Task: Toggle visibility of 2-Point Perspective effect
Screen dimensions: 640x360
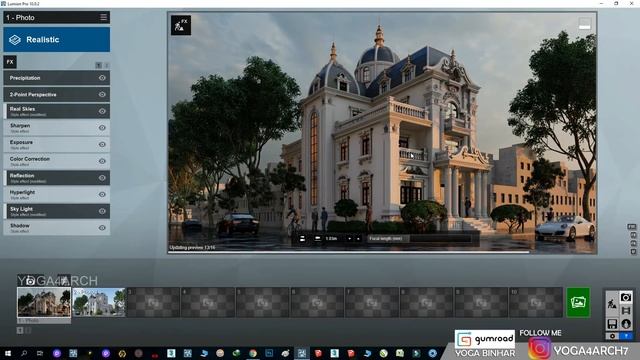Action: click(x=102, y=95)
